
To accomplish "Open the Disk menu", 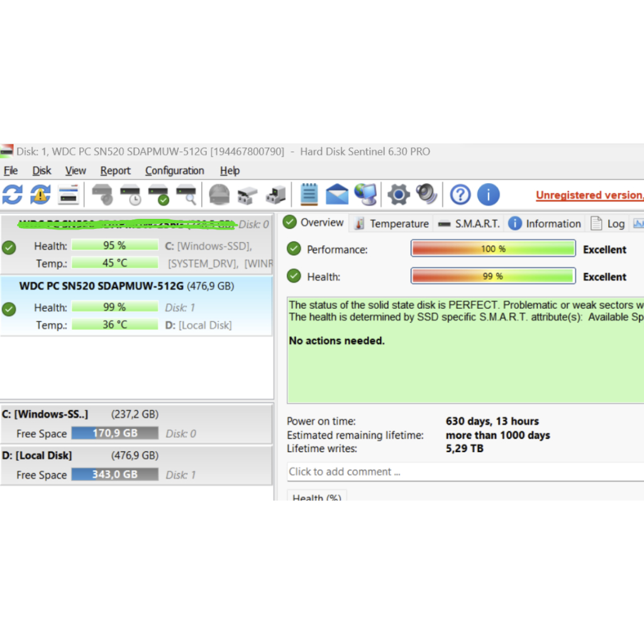I will pyautogui.click(x=42, y=170).
